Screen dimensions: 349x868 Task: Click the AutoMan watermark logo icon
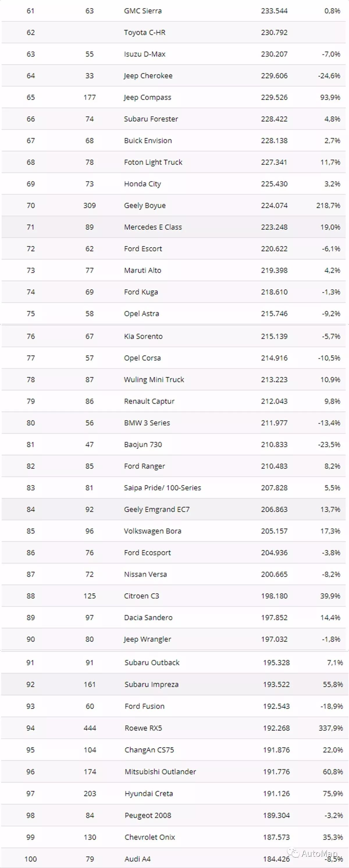[295, 853]
